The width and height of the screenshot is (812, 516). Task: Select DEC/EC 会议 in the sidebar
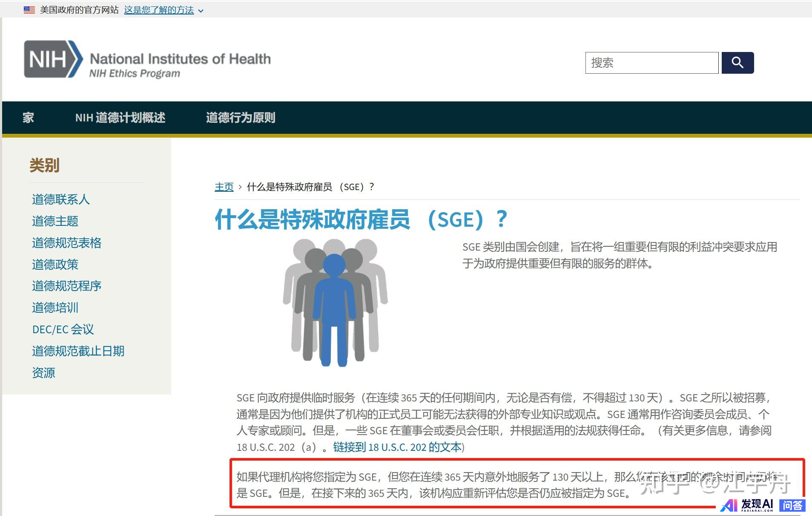(63, 329)
